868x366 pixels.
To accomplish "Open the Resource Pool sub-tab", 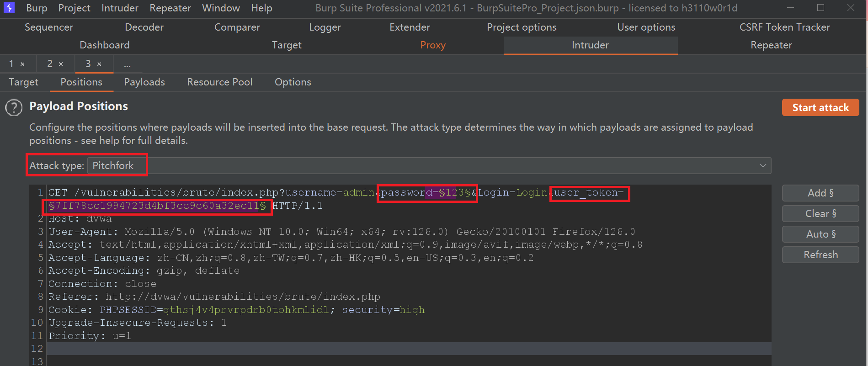I will [x=220, y=82].
